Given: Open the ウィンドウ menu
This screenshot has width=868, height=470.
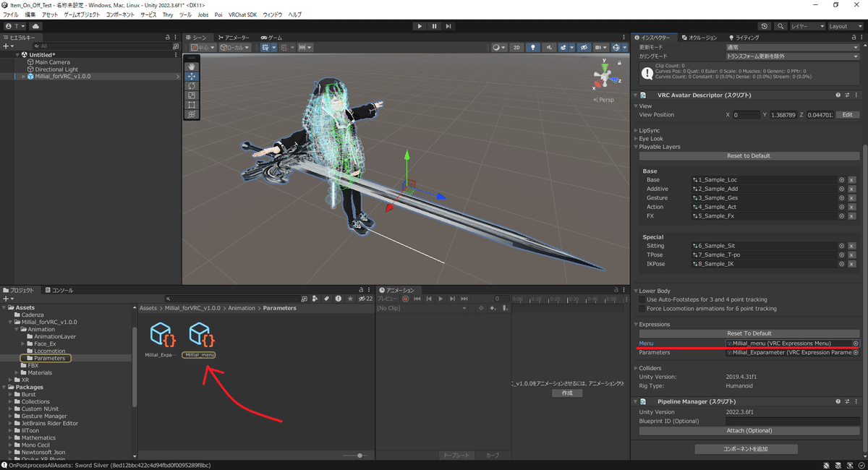Looking at the screenshot, I should 273,14.
